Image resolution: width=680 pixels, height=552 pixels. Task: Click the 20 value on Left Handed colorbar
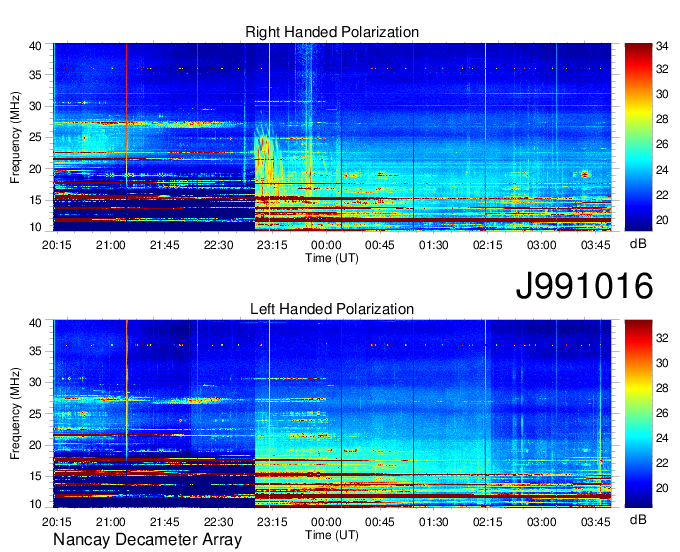[662, 488]
